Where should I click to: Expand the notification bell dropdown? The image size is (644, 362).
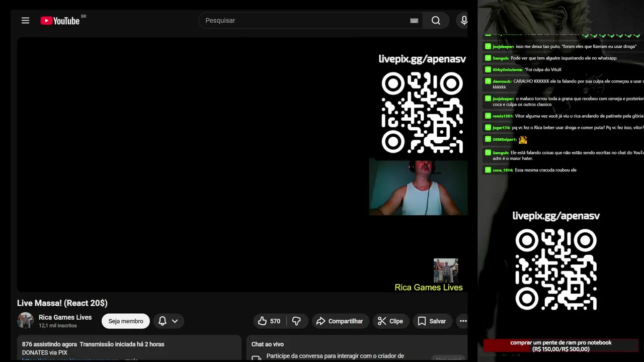point(168,321)
